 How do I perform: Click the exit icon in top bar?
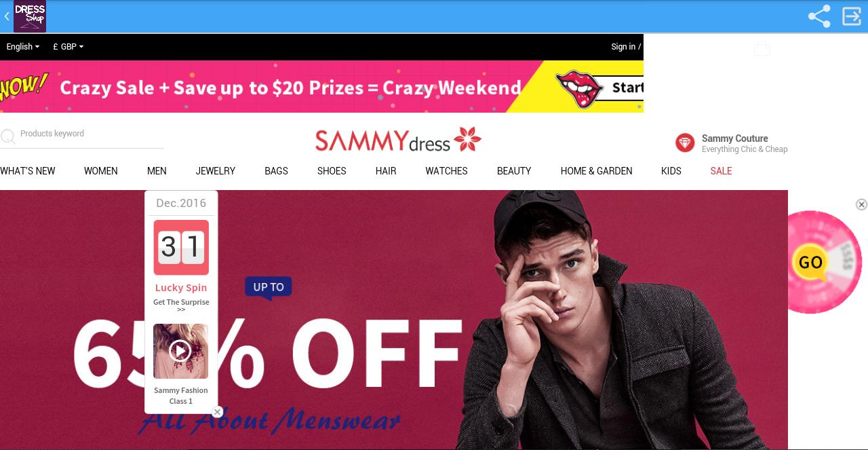click(852, 16)
